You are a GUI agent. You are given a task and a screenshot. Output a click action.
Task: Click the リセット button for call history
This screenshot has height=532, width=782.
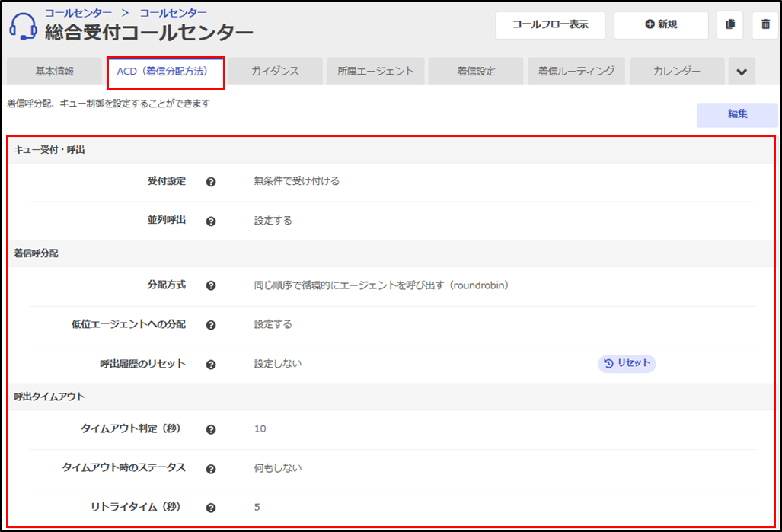(627, 364)
